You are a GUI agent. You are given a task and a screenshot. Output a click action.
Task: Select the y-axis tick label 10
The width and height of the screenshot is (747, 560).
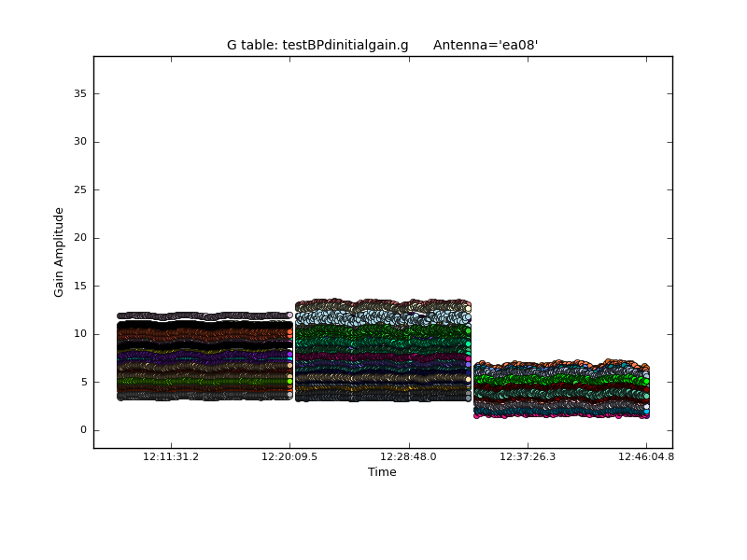pos(79,334)
